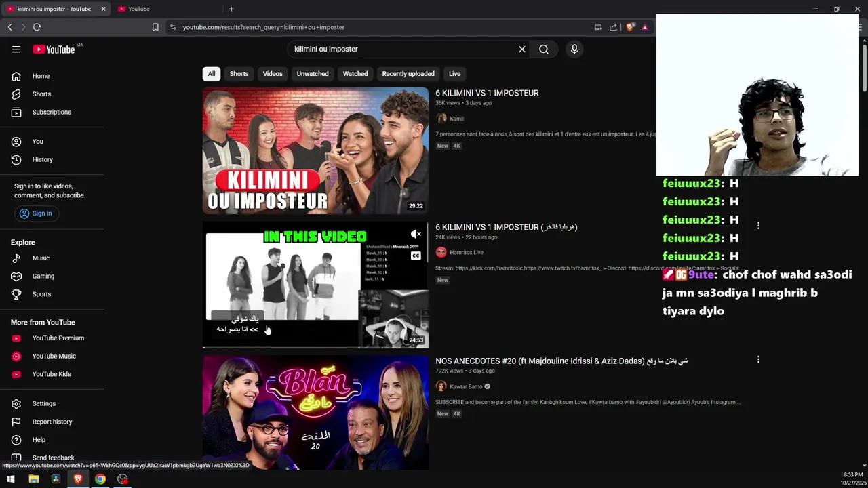
Task: Open Windows Start menu
Action: point(11,479)
